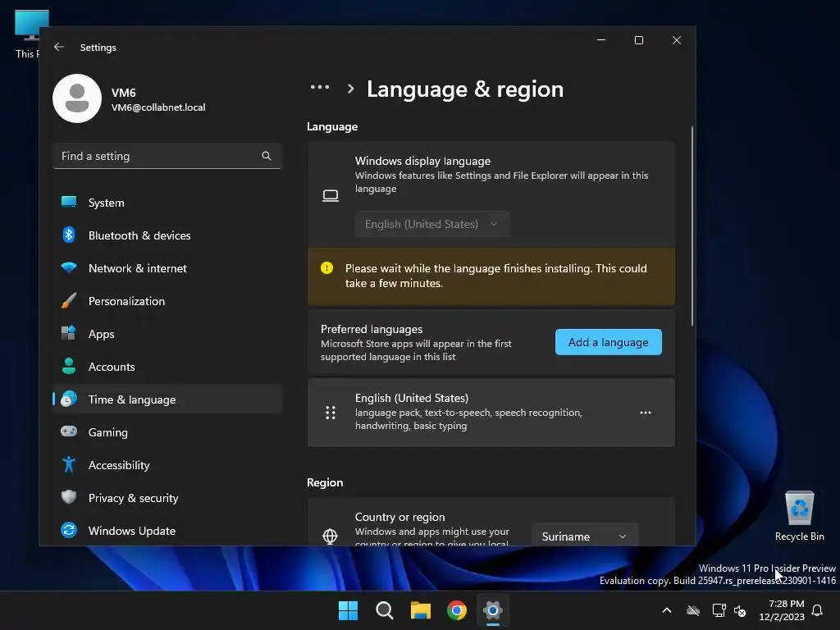The width and height of the screenshot is (840, 630).
Task: Minimize the Settings window
Action: click(601, 40)
